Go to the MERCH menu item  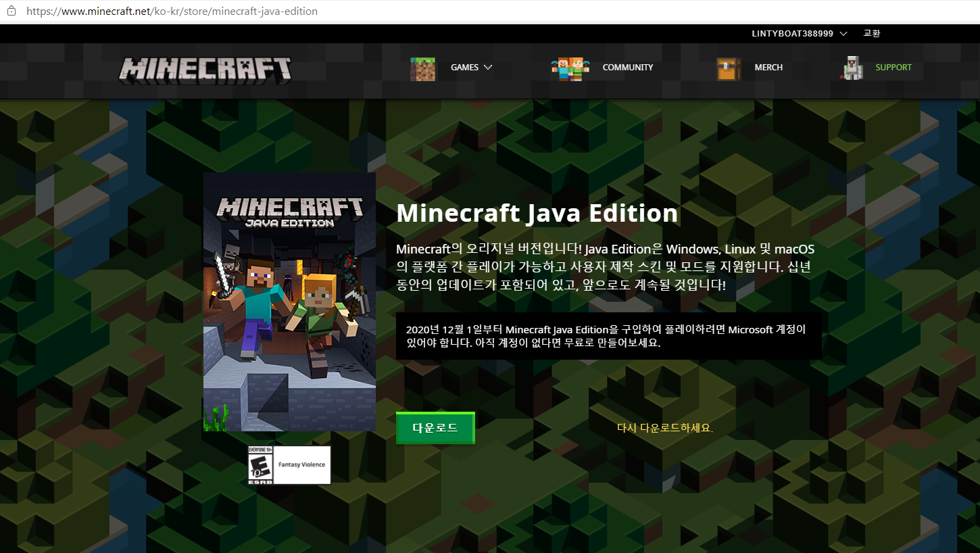[x=768, y=68]
